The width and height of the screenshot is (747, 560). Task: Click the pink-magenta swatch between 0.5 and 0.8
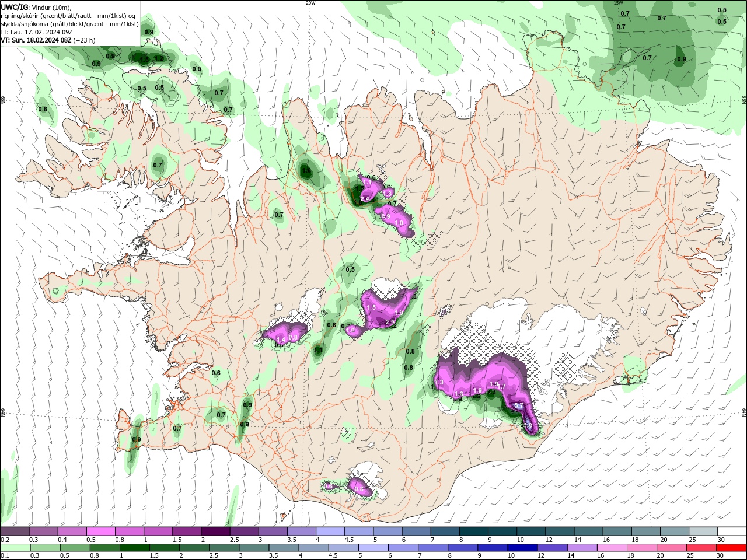pyautogui.click(x=100, y=531)
